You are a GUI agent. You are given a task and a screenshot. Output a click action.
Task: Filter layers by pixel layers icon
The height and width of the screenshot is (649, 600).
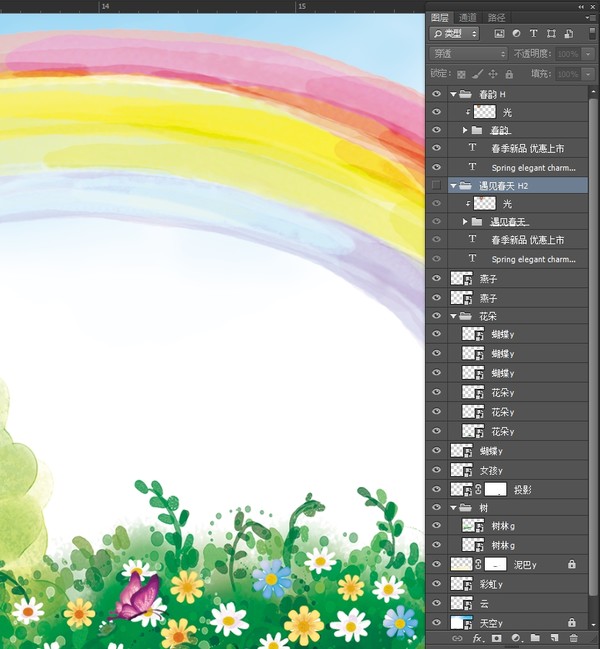(x=499, y=34)
